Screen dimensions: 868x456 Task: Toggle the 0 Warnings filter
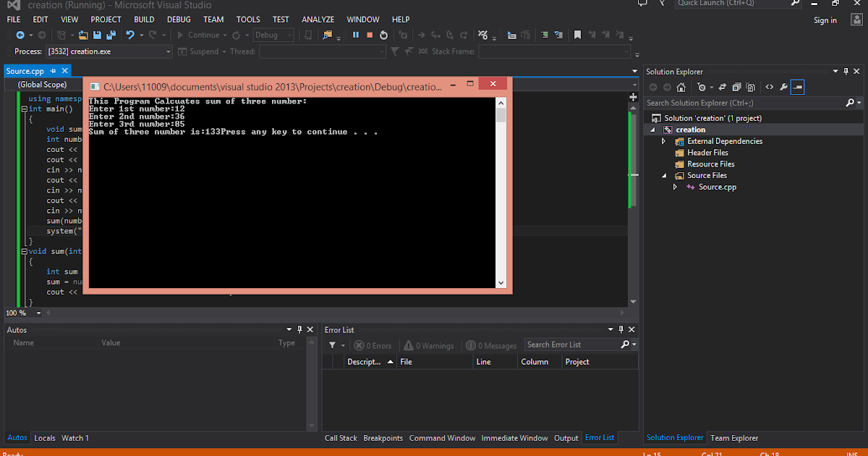coord(429,345)
